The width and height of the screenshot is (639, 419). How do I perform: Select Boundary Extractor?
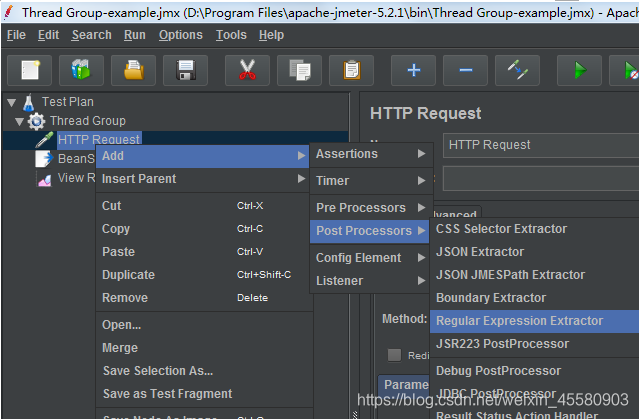tap(535, 298)
